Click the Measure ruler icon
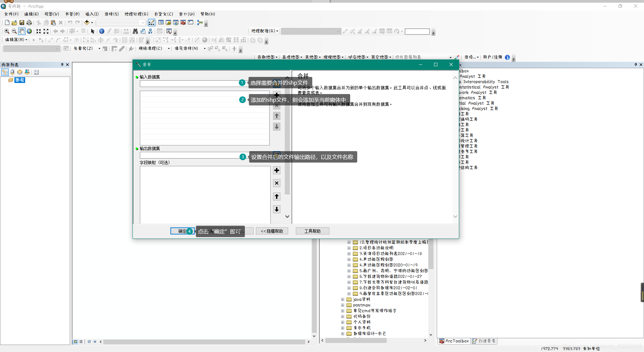Image resolution: width=644 pixels, height=352 pixels. click(x=126, y=31)
